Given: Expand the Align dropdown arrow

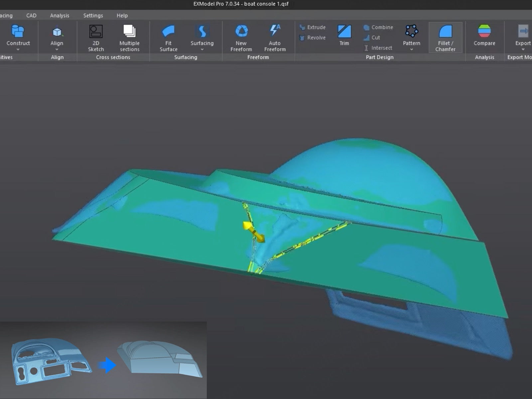Looking at the screenshot, I should click(57, 50).
